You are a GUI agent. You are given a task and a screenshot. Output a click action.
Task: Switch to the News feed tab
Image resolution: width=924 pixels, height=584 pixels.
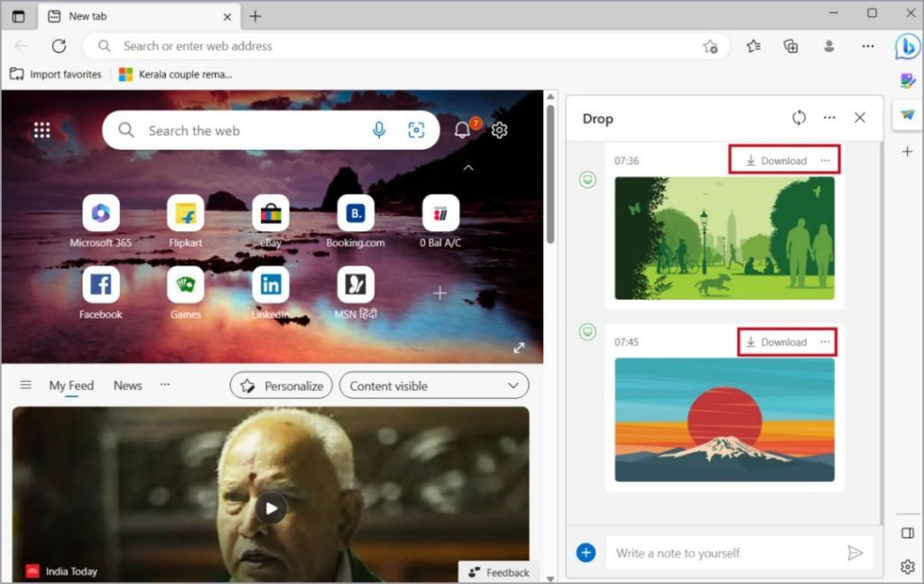point(127,385)
